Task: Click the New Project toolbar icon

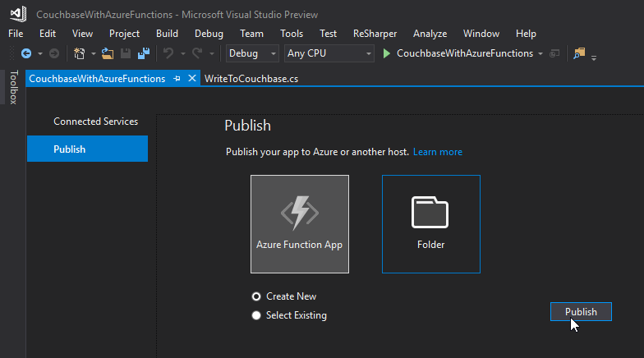Action: (80, 53)
